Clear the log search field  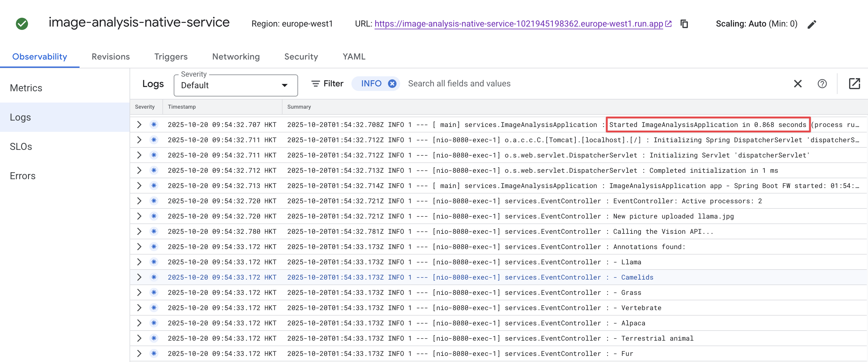tap(797, 84)
